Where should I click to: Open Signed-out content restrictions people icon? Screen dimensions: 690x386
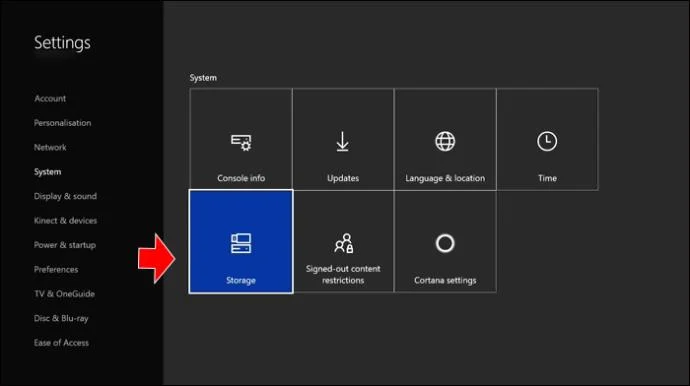[343, 243]
